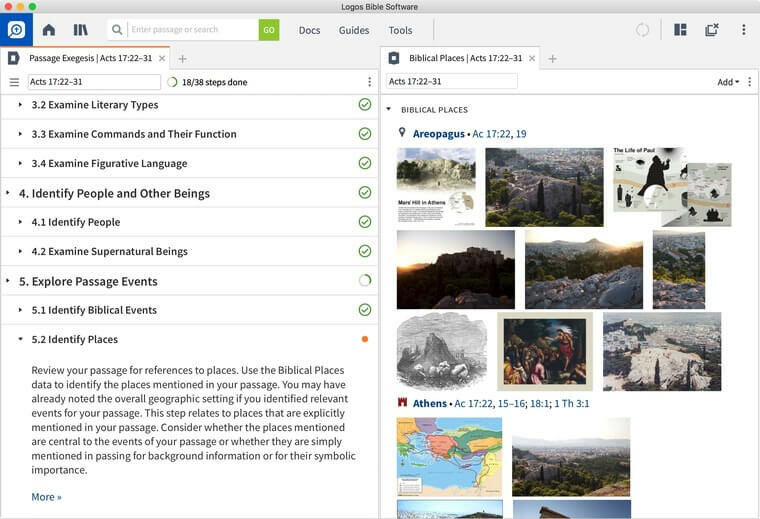Open the Athens place link

[x=430, y=403]
